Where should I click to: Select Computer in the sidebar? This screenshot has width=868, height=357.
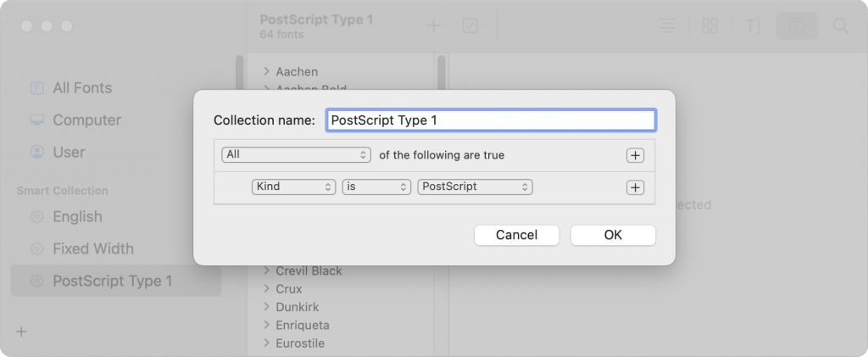(x=116, y=120)
